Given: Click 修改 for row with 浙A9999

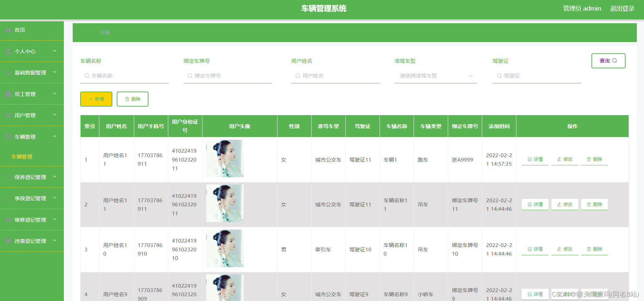Looking at the screenshot, I should tap(565, 160).
